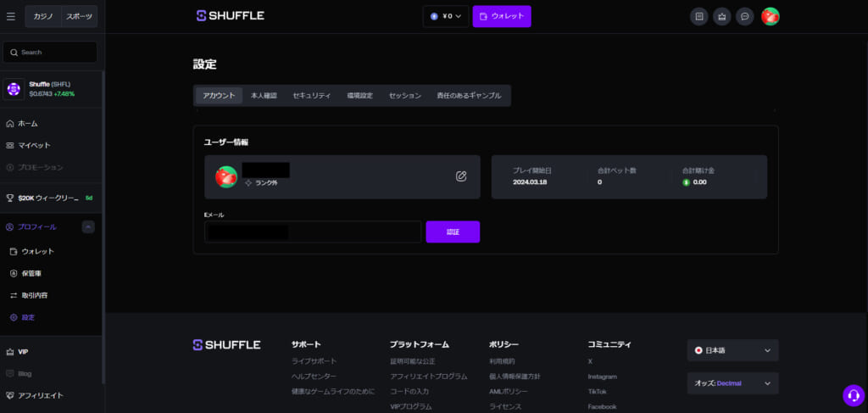Click the Eメール input field
The height and width of the screenshot is (413, 868).
313,232
